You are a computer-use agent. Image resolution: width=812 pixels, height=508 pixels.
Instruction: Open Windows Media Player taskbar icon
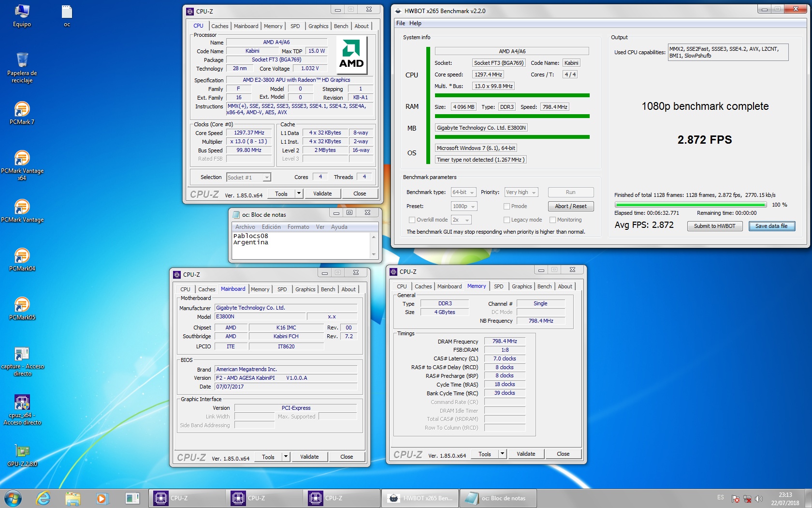[101, 498]
